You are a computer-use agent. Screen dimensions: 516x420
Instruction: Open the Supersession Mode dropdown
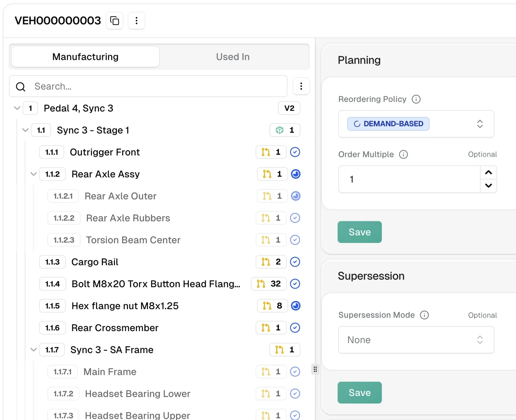tap(416, 340)
